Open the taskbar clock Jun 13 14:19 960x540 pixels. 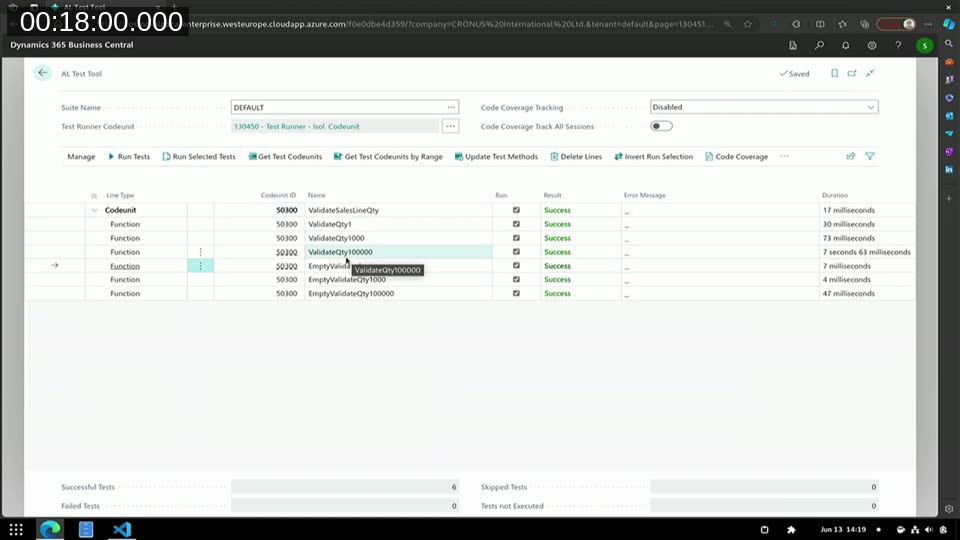(843, 530)
